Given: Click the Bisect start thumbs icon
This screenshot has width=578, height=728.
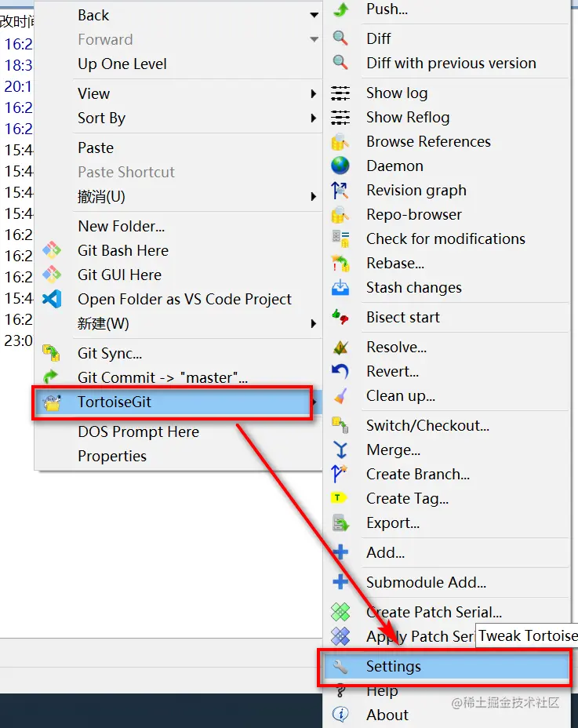Looking at the screenshot, I should point(340,317).
